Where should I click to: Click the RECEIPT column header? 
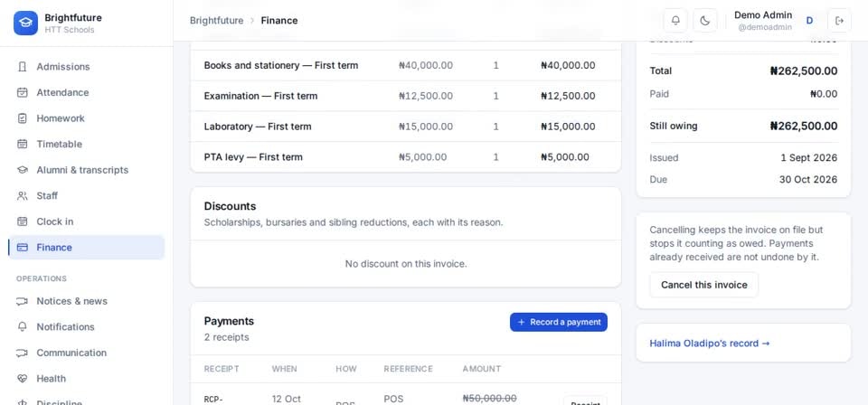pyautogui.click(x=222, y=369)
